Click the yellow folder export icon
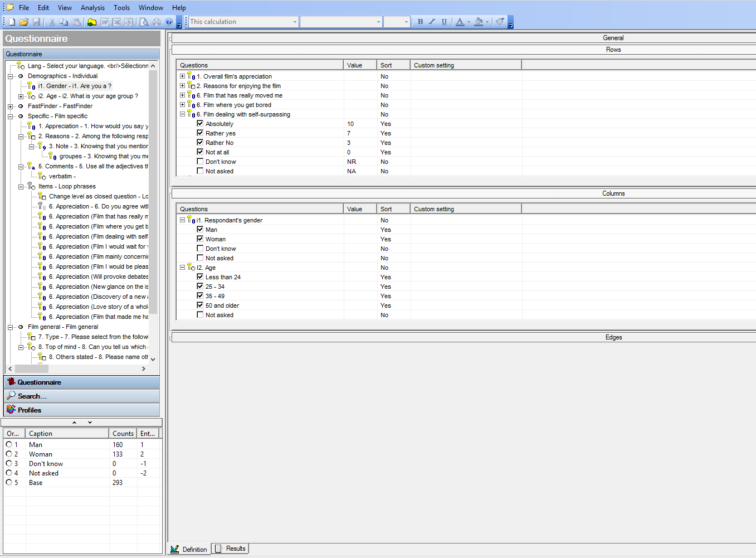This screenshot has height=558, width=756. pos(92,22)
